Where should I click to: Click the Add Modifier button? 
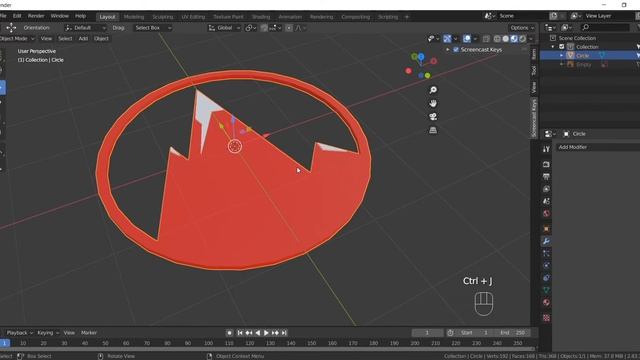click(x=597, y=147)
